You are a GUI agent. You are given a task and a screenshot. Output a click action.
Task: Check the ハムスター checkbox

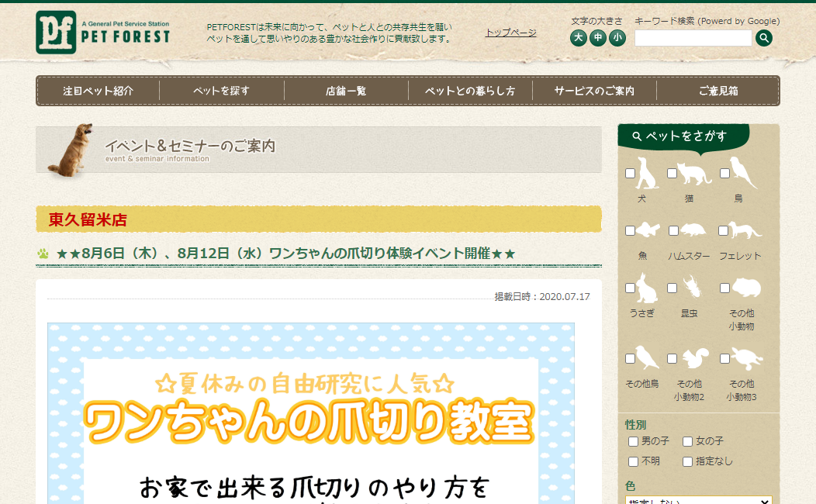tap(673, 230)
